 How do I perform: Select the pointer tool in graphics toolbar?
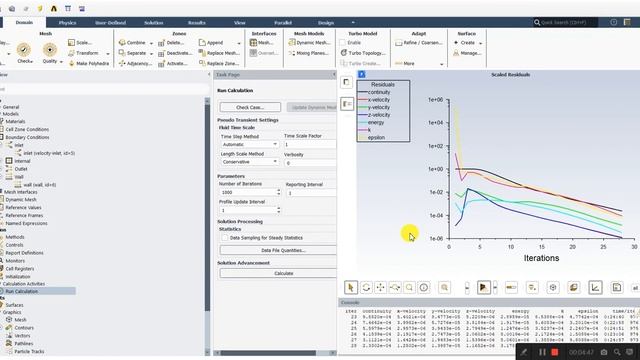click(351, 288)
